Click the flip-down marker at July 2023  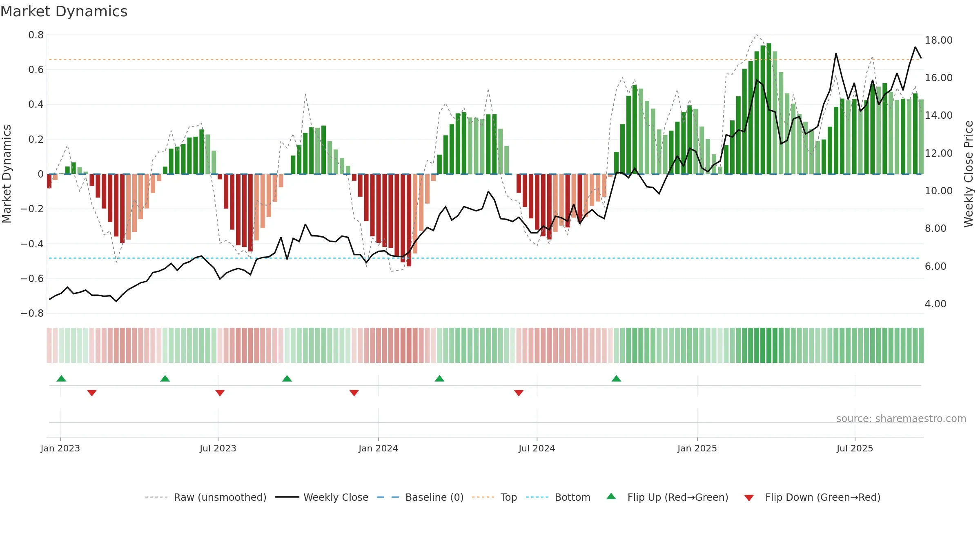coord(220,393)
